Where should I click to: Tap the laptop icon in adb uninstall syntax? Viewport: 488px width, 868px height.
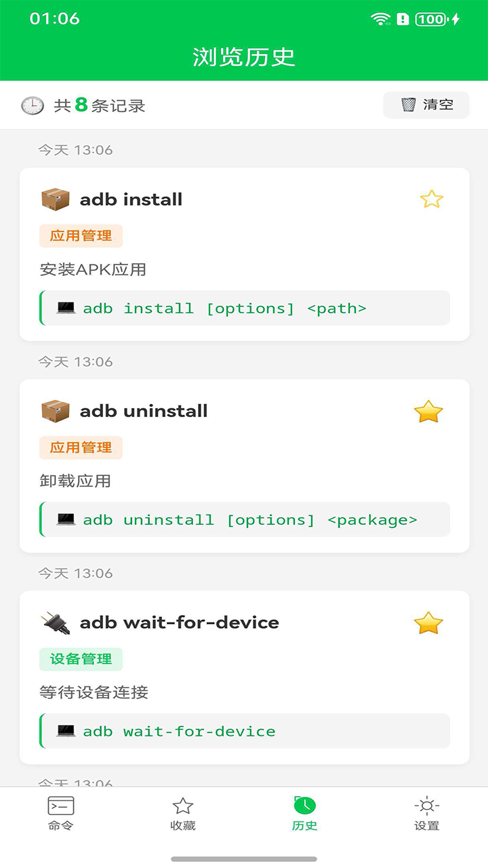pos(66,519)
